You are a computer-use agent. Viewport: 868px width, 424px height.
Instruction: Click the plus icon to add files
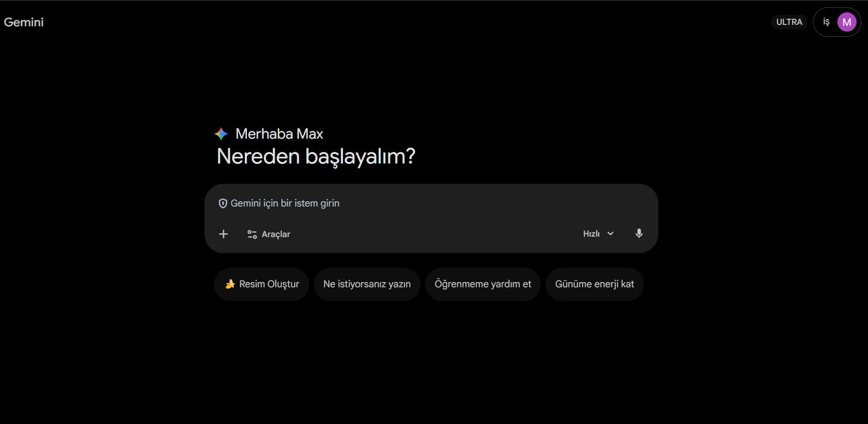click(x=224, y=234)
